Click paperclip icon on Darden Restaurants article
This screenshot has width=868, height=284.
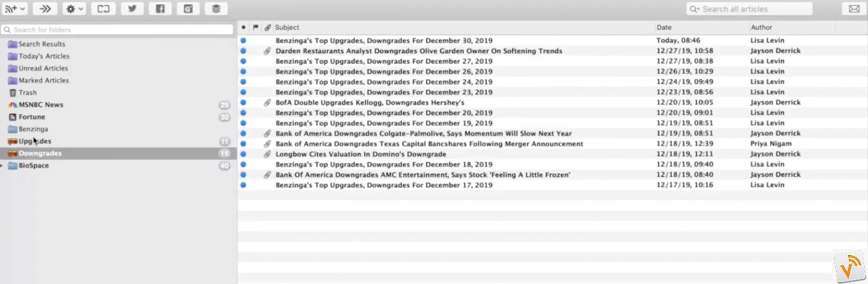tap(267, 51)
